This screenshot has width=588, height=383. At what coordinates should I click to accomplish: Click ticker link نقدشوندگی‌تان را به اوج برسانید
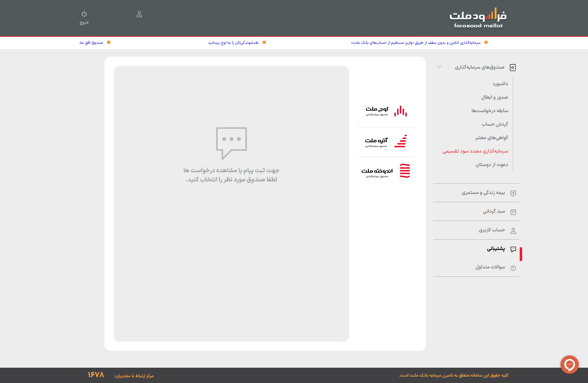point(233,43)
